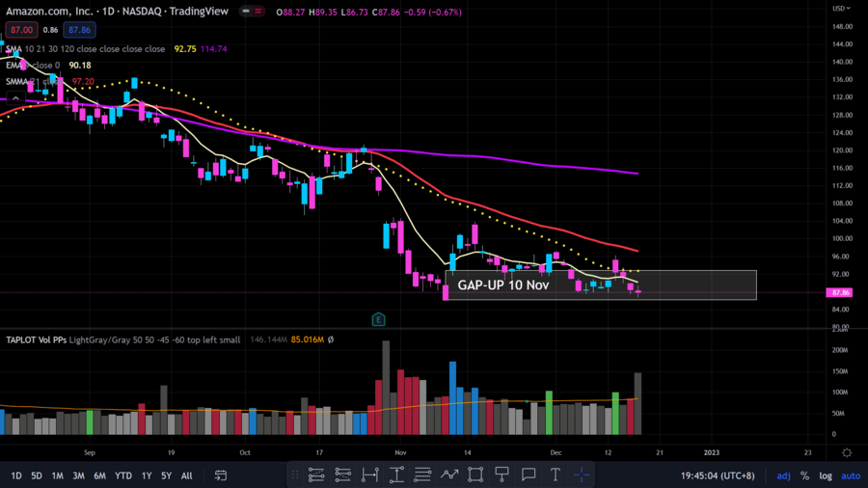Click the 2023 date axis label
This screenshot has height=488, width=868.
(712, 452)
